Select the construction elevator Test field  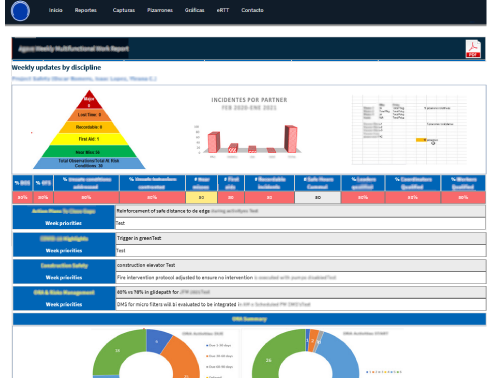300,265
